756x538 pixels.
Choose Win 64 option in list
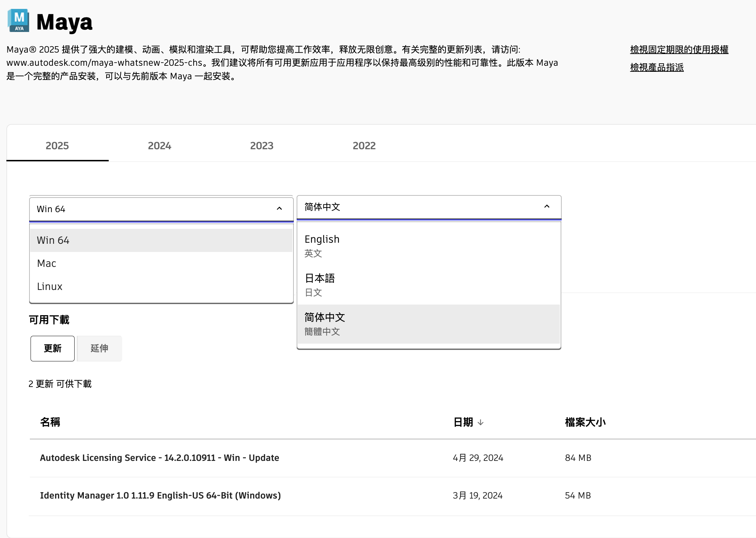coord(53,240)
